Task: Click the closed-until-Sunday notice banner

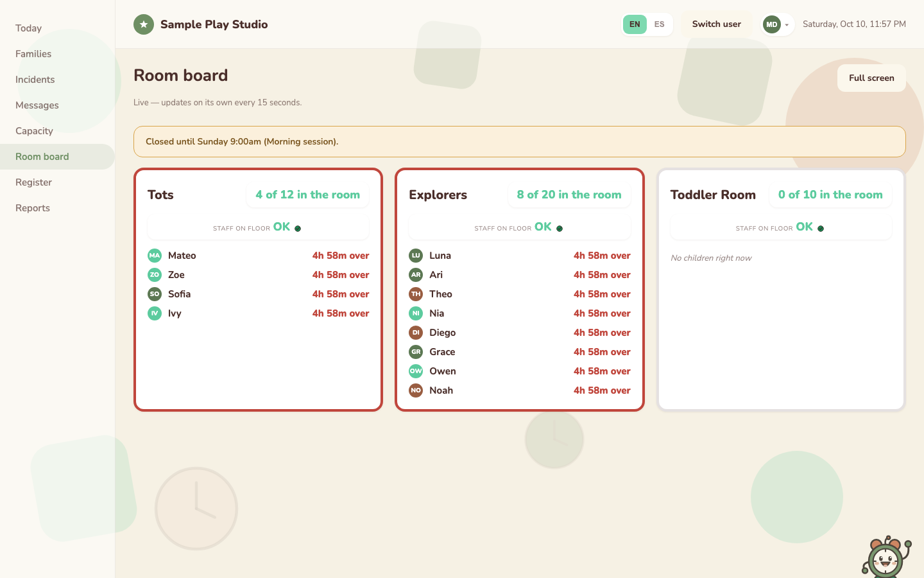Action: [520, 141]
